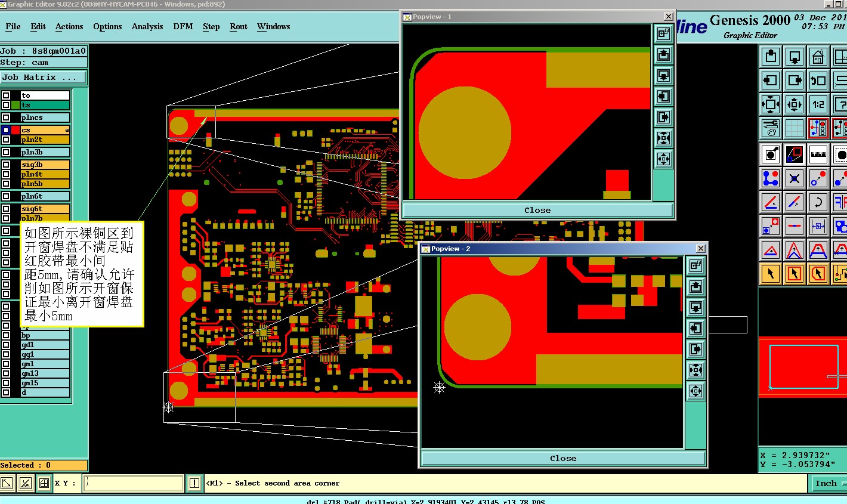The height and width of the screenshot is (504, 847).
Task: Click Popview 1 pan up icon
Action: pos(663,55)
